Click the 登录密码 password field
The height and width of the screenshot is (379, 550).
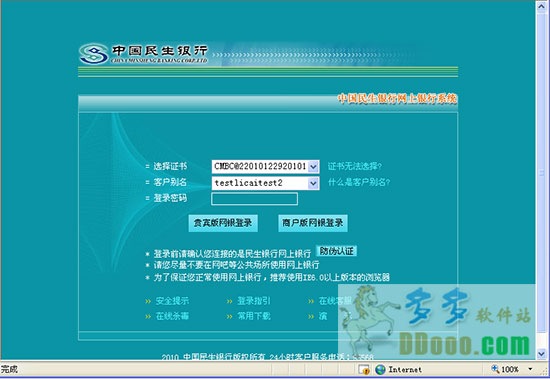point(254,199)
